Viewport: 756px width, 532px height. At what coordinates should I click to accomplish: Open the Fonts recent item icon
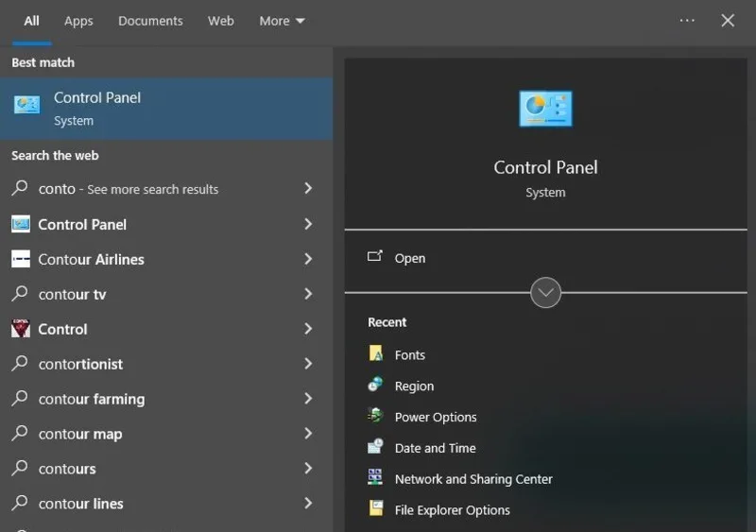[375, 353]
